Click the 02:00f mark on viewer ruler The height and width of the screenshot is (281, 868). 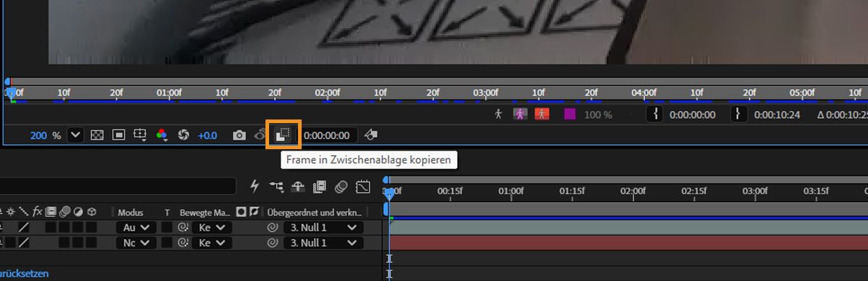[327, 93]
